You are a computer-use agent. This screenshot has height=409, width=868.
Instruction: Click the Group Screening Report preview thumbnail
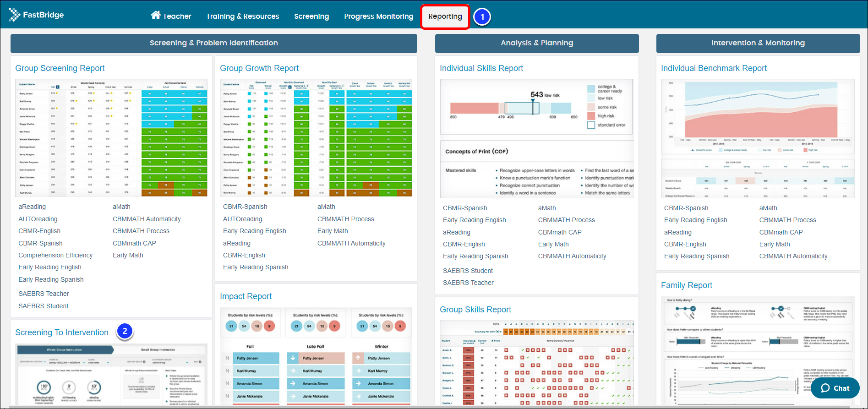[111, 137]
